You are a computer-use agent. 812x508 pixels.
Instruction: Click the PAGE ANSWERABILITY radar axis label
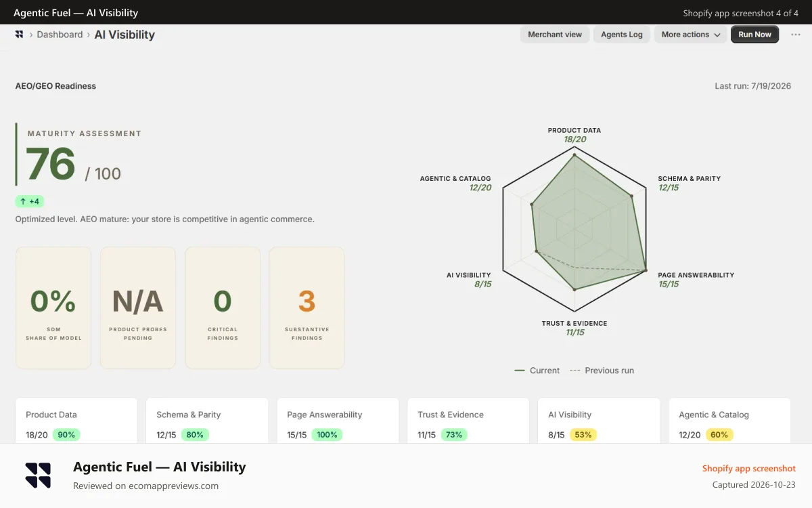(696, 275)
